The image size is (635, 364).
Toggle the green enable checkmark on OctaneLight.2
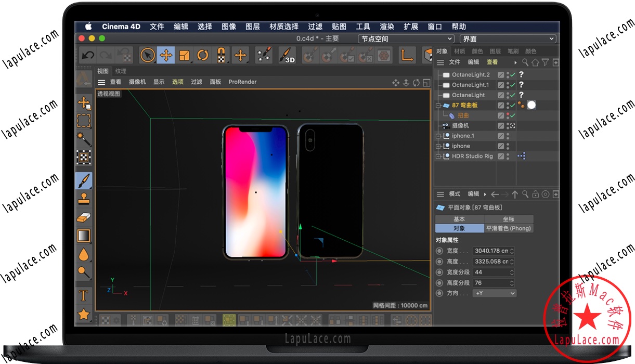click(512, 75)
